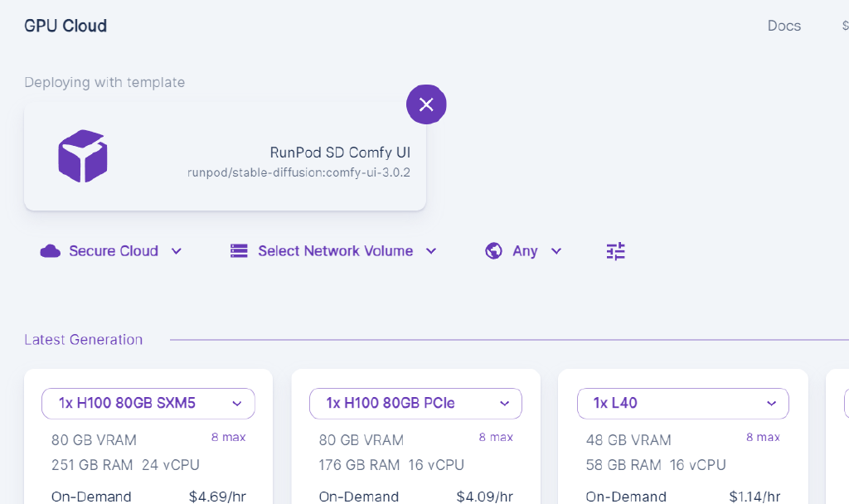Click the globe icon for region selection

(x=493, y=250)
